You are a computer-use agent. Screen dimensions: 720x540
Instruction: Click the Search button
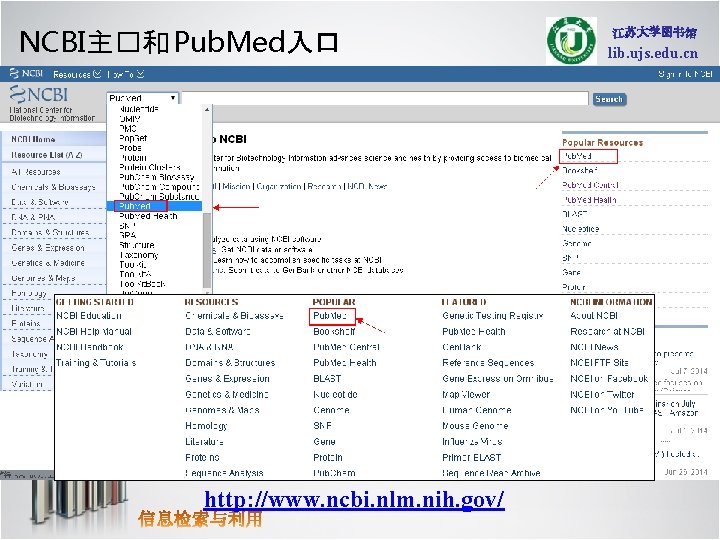[x=609, y=99]
